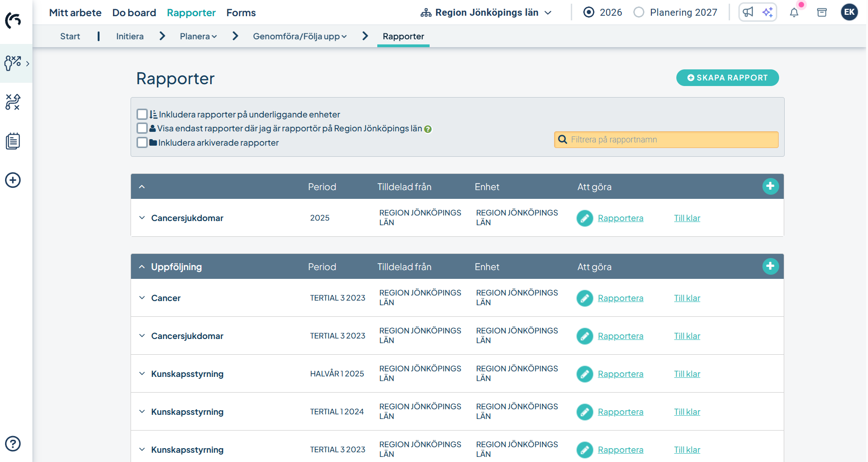This screenshot has width=868, height=462.
Task: Open the Forms menu item
Action: tap(241, 12)
